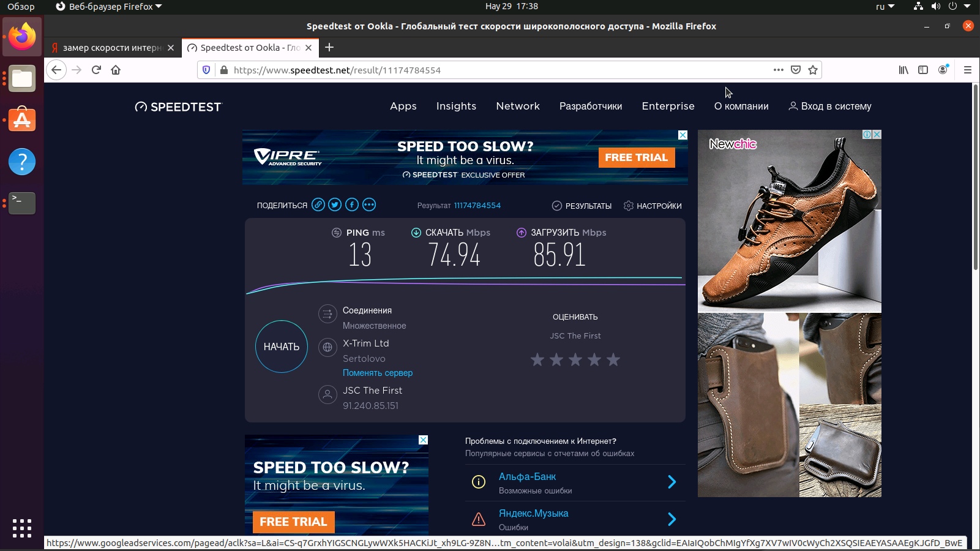
Task: Bookmark this page with star
Action: click(813, 70)
